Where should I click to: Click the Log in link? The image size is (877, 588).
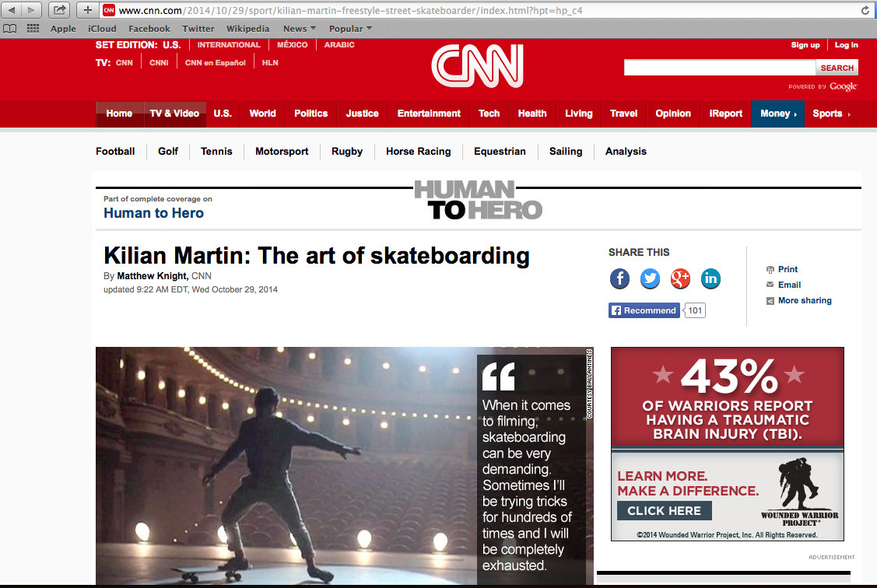846,44
